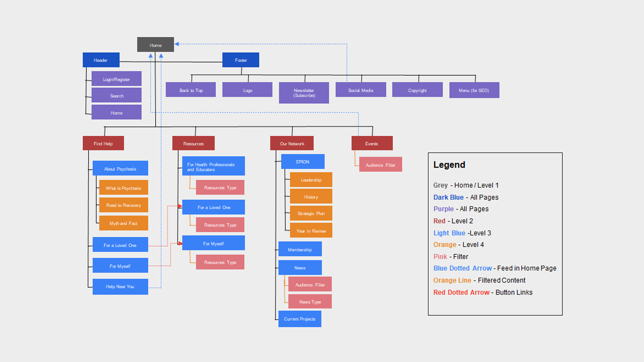Screen dimensions: 644x362
Task: Click 'Red Dotted Arrow - Button Links' legend line
Action: click(x=483, y=292)
